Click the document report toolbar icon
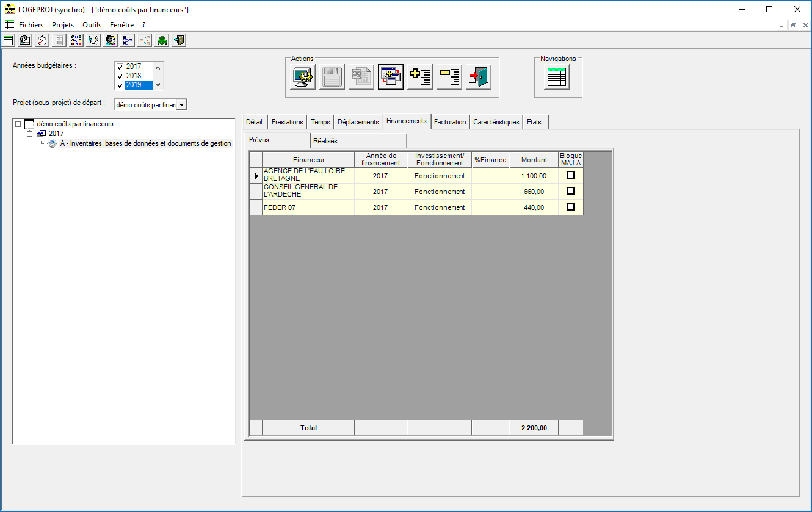The image size is (812, 512). coord(59,40)
